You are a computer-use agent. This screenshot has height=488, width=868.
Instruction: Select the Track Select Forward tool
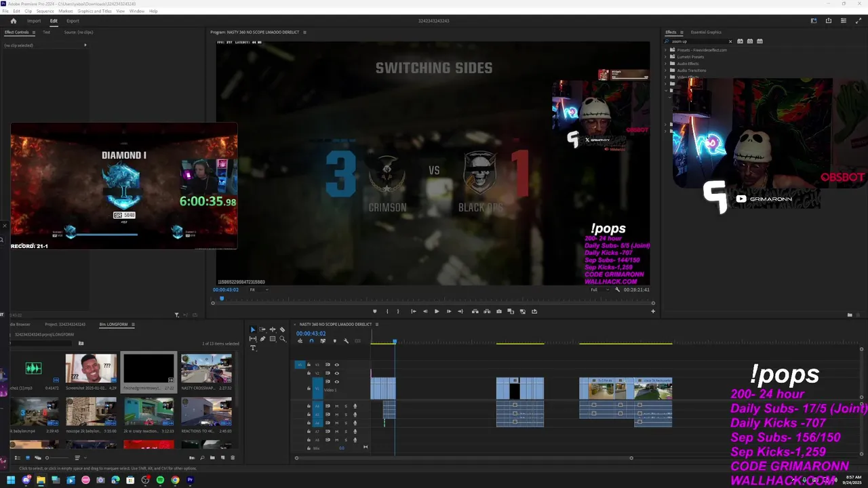pos(262,329)
